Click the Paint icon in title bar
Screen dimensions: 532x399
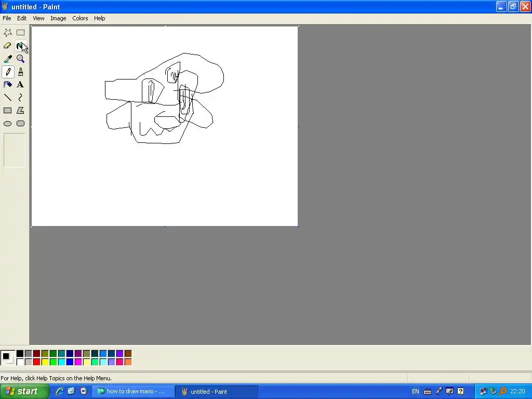pyautogui.click(x=5, y=6)
